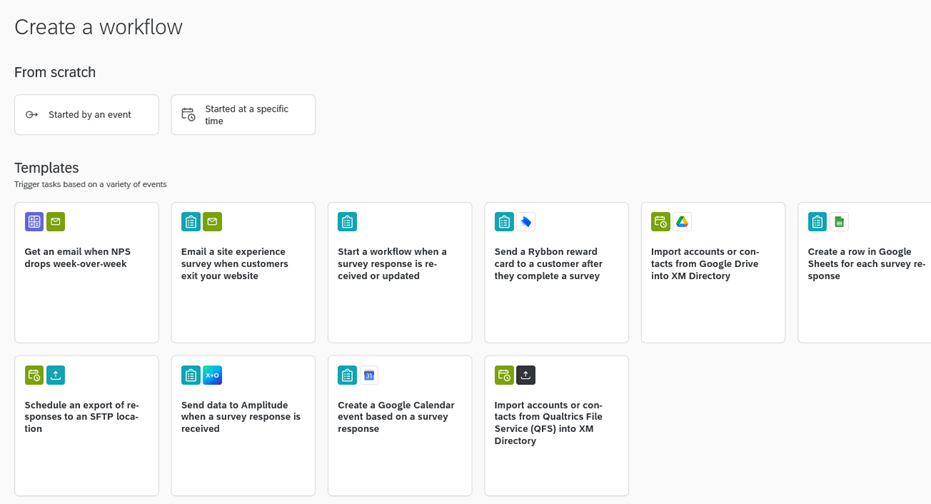Click the SFTP upload icon on export template
This screenshot has height=504, width=931.
[56, 375]
